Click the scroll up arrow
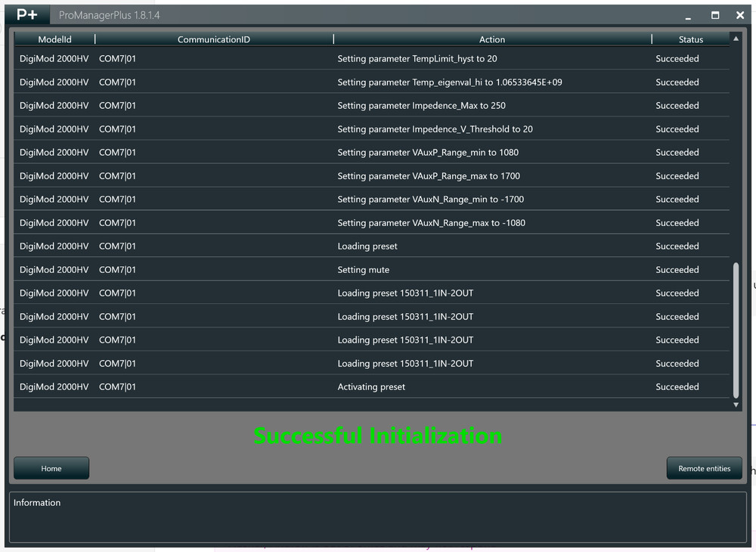 736,39
